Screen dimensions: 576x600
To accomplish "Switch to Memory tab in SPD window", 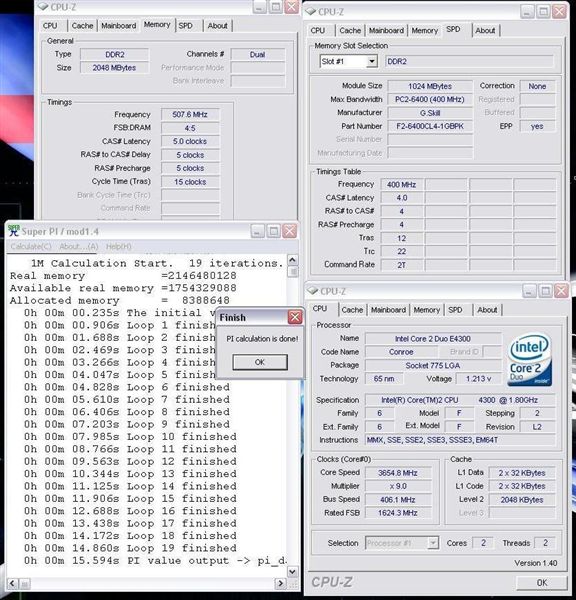I will click(424, 30).
